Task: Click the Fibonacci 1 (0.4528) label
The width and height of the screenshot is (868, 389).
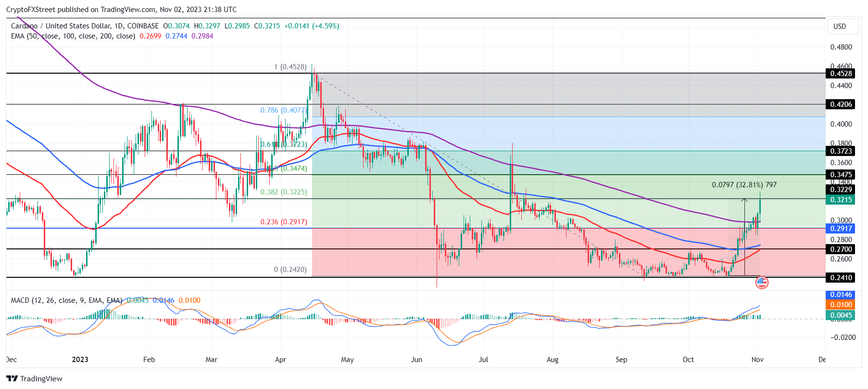Action: click(x=290, y=67)
